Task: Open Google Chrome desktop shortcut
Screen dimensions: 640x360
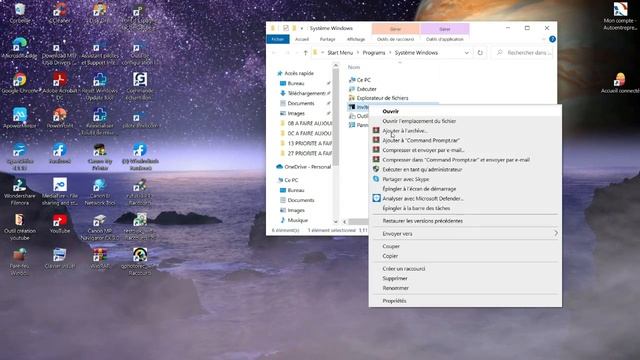Action: click(20, 83)
